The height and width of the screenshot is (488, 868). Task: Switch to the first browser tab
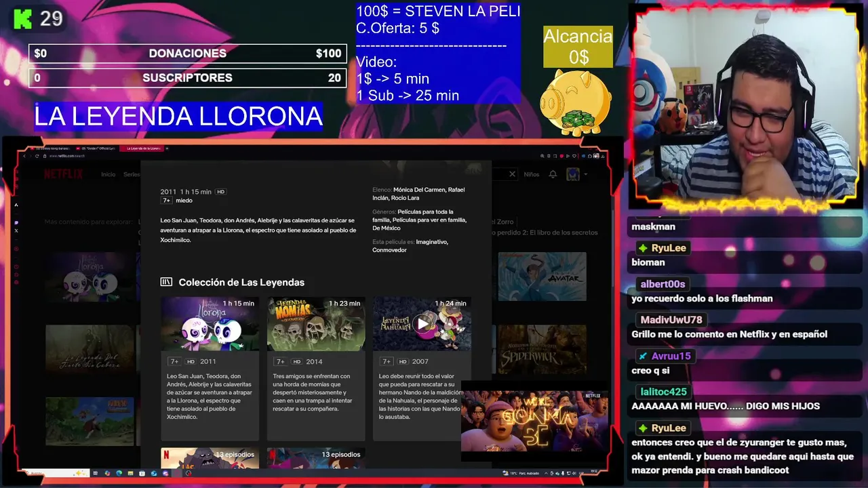point(50,148)
